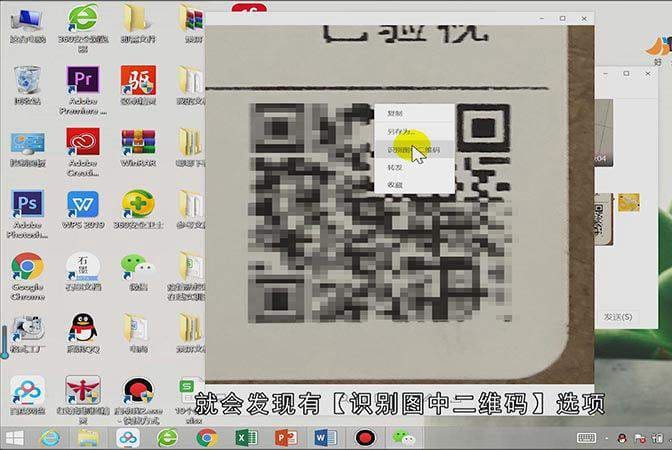Launch Adobe Premiere from the desktop
672x450 pixels.
click(x=83, y=90)
